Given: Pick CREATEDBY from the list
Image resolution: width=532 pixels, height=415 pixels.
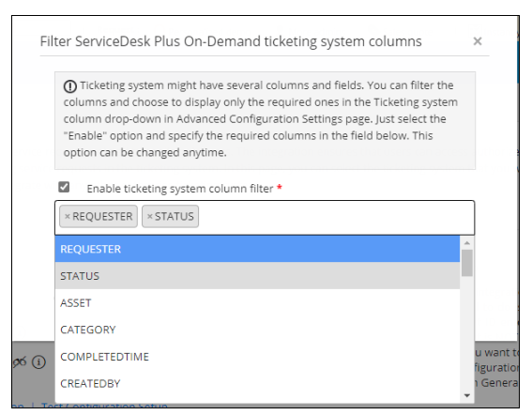Looking at the screenshot, I should (x=257, y=383).
